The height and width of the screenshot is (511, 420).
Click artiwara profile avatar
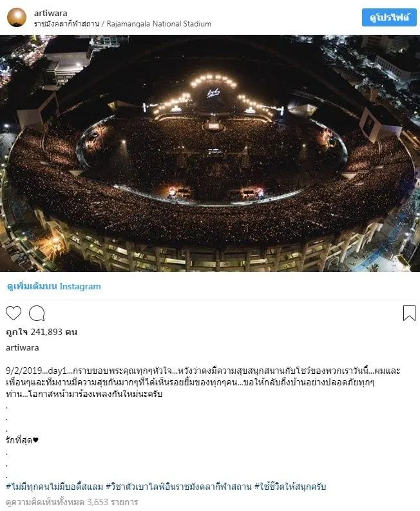pyautogui.click(x=17, y=17)
